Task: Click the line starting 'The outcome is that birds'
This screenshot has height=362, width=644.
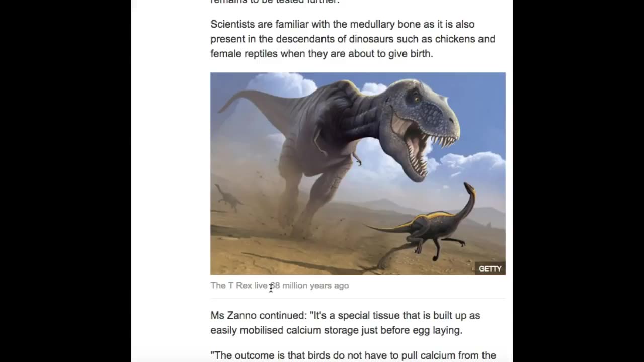Action: (353, 355)
